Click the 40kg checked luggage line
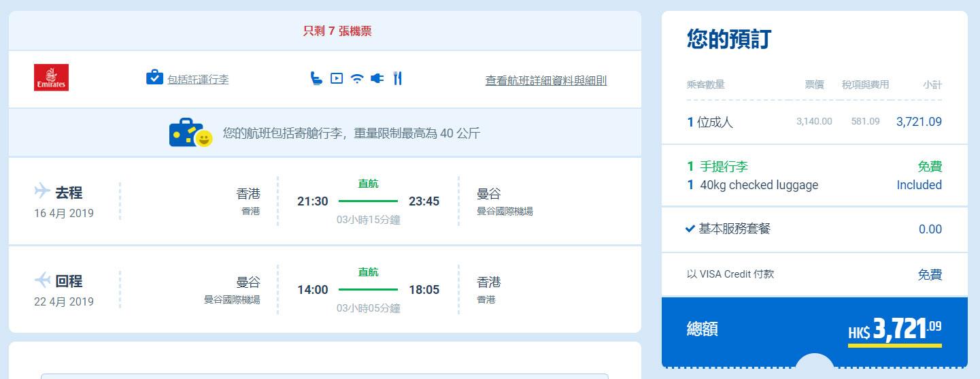Image resolution: width=980 pixels, height=379 pixels. [x=759, y=185]
